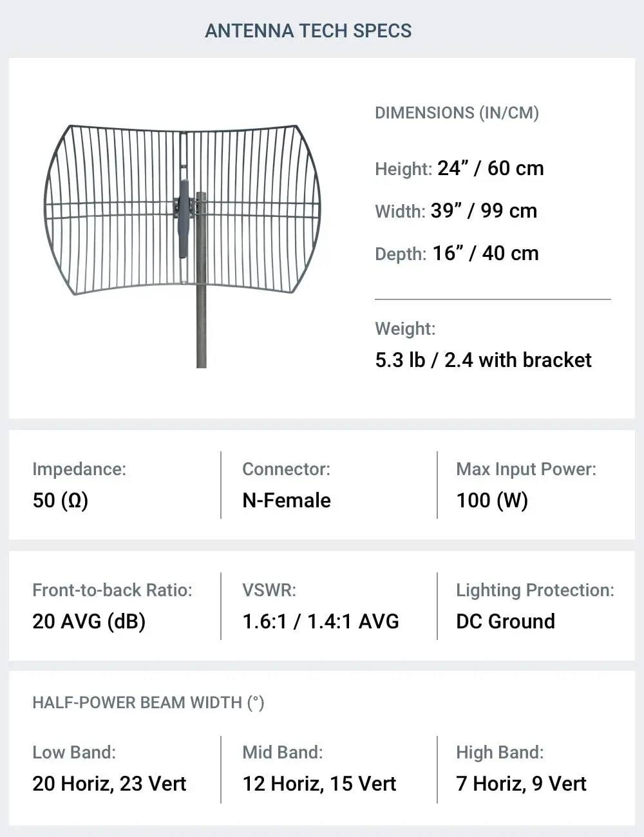This screenshot has width=644, height=837.
Task: Click the Weight label
Action: [x=405, y=328]
